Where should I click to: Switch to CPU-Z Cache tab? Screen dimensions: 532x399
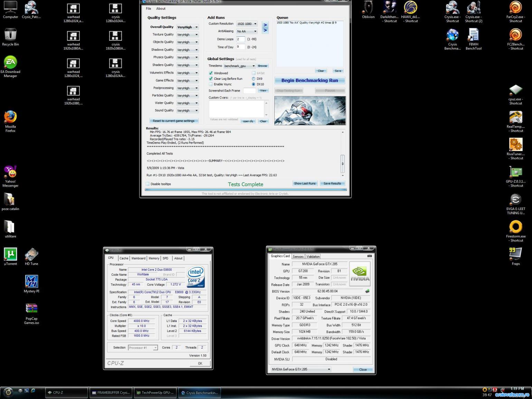click(x=124, y=258)
